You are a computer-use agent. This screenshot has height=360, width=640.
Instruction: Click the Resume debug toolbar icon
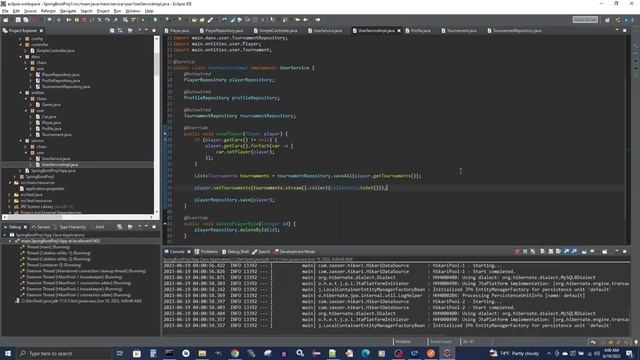click(x=69, y=20)
